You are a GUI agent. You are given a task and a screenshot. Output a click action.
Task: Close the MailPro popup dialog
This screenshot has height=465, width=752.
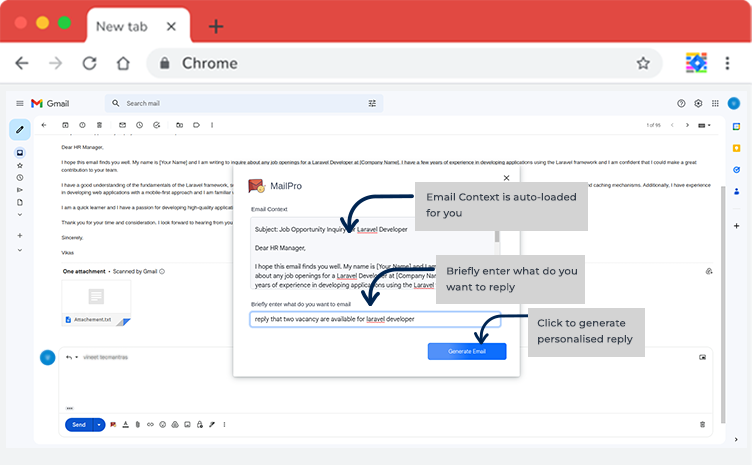(x=506, y=178)
